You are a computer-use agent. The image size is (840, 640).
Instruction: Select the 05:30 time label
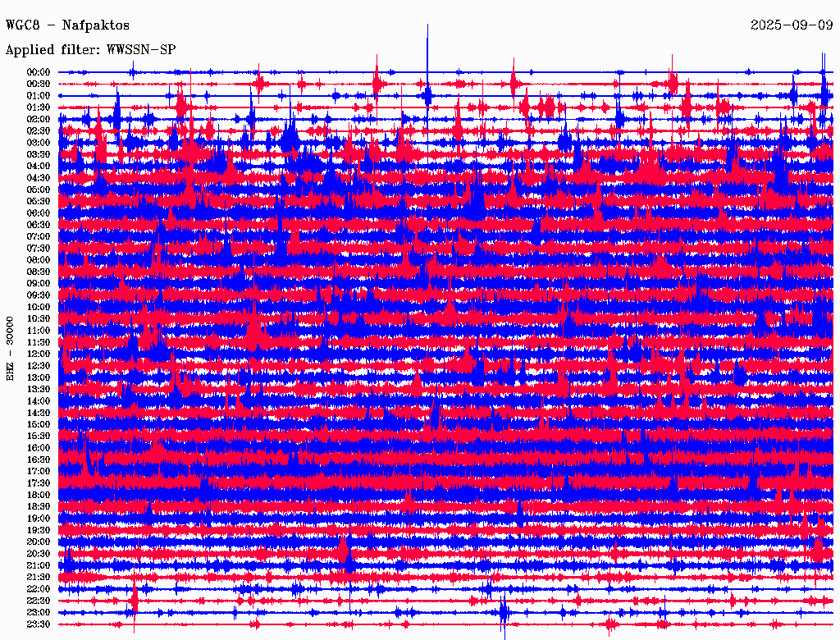pos(39,202)
